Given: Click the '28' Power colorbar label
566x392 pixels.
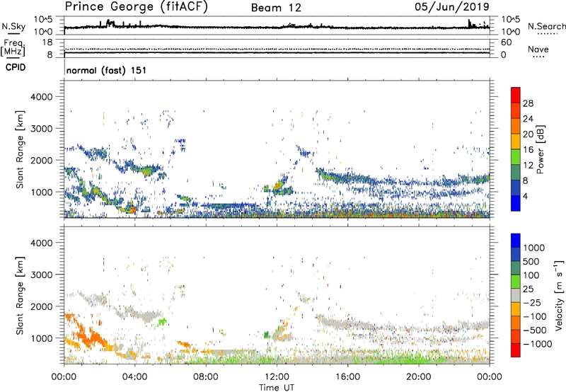Looking at the screenshot, I should point(528,103).
